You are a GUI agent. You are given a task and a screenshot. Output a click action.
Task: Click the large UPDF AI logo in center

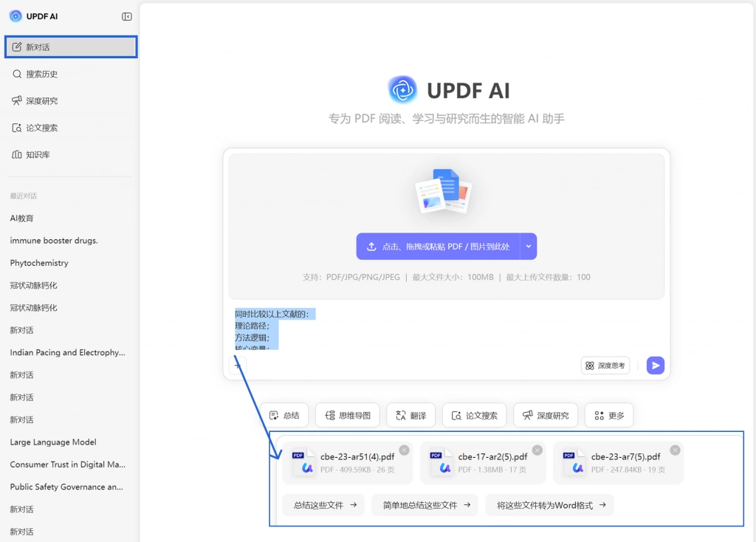402,89
